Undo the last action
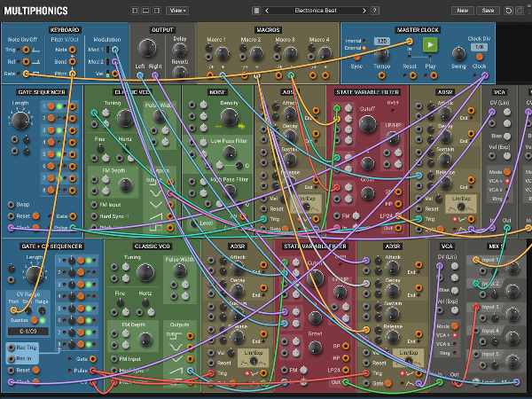 pos(509,11)
